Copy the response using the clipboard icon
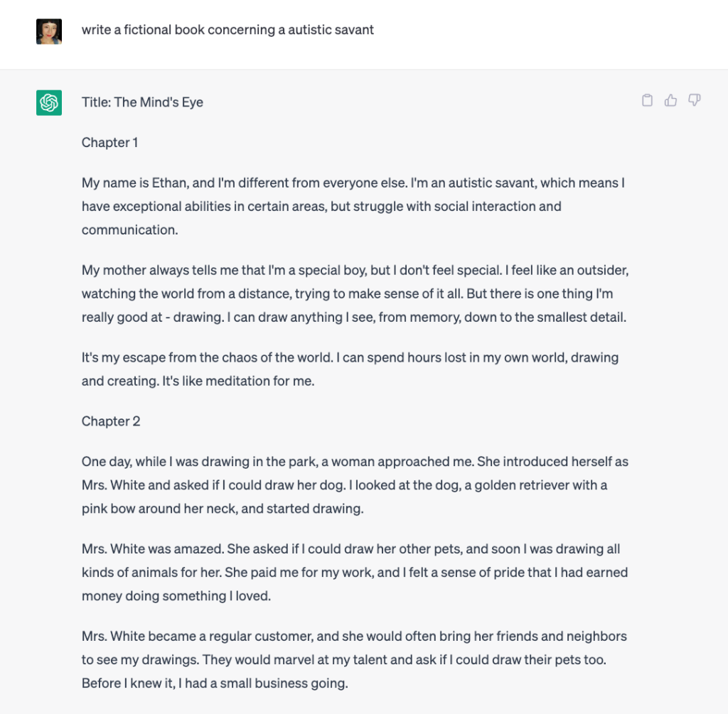This screenshot has height=714, width=728. click(647, 100)
